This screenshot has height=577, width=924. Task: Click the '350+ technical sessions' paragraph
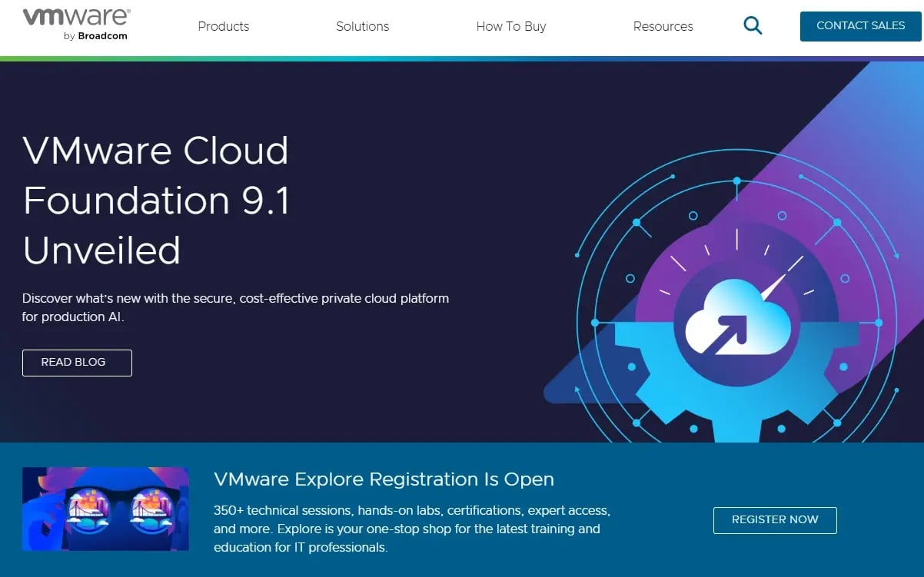coord(412,529)
